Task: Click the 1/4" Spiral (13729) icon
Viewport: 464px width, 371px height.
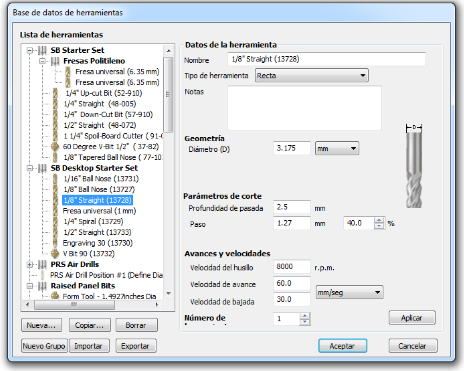Action: pyautogui.click(x=55, y=221)
